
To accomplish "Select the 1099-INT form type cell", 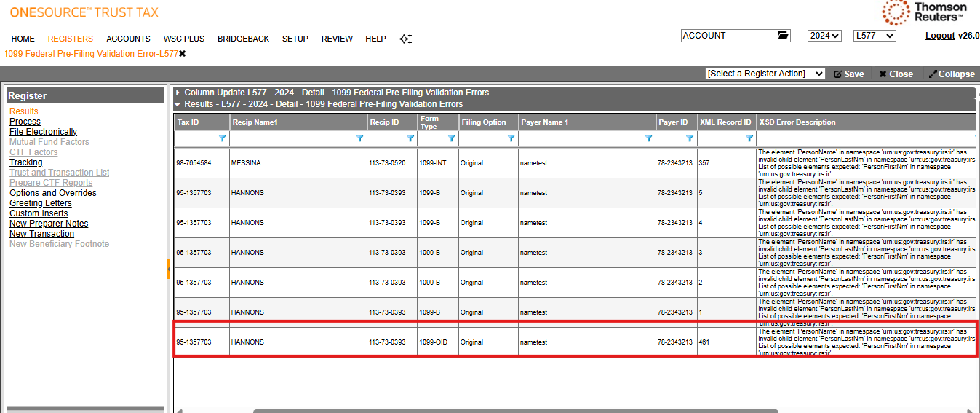I will (437, 163).
